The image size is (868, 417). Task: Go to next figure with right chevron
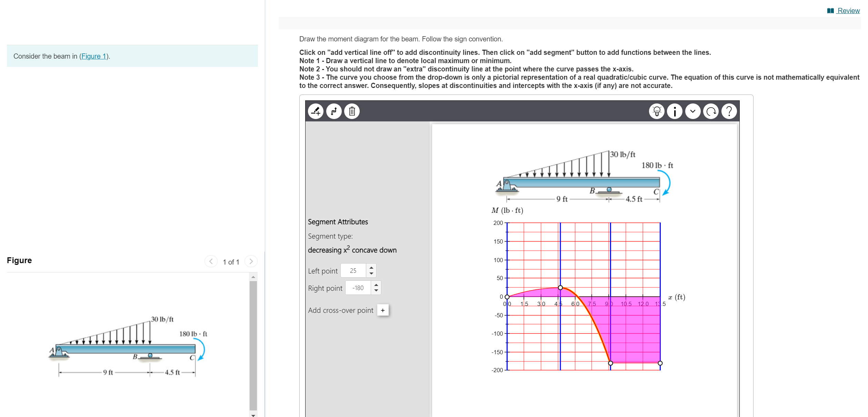(x=251, y=261)
